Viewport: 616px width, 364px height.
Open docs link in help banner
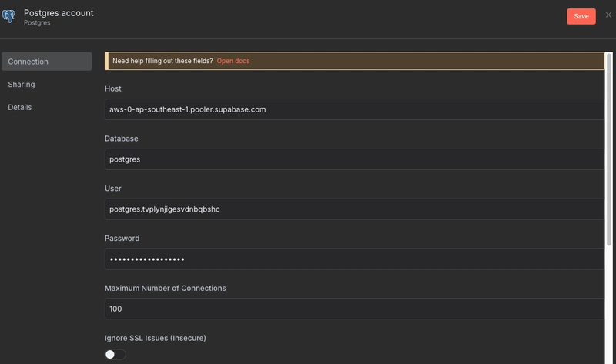click(x=233, y=61)
